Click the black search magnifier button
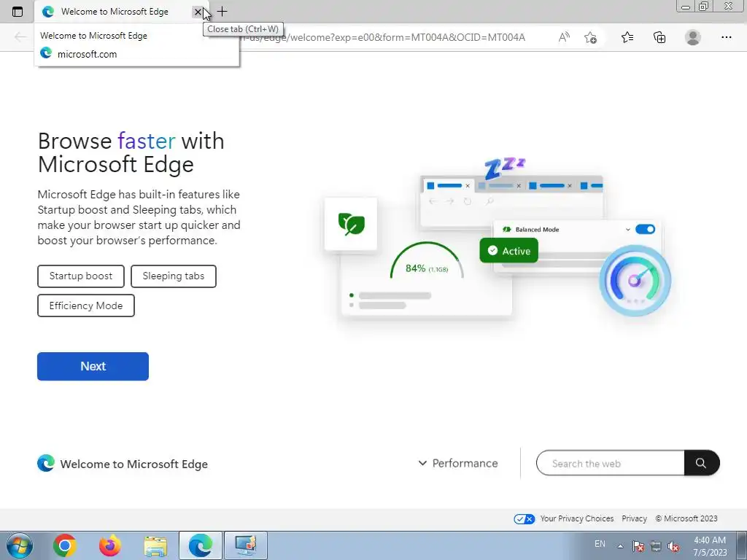 pyautogui.click(x=701, y=463)
